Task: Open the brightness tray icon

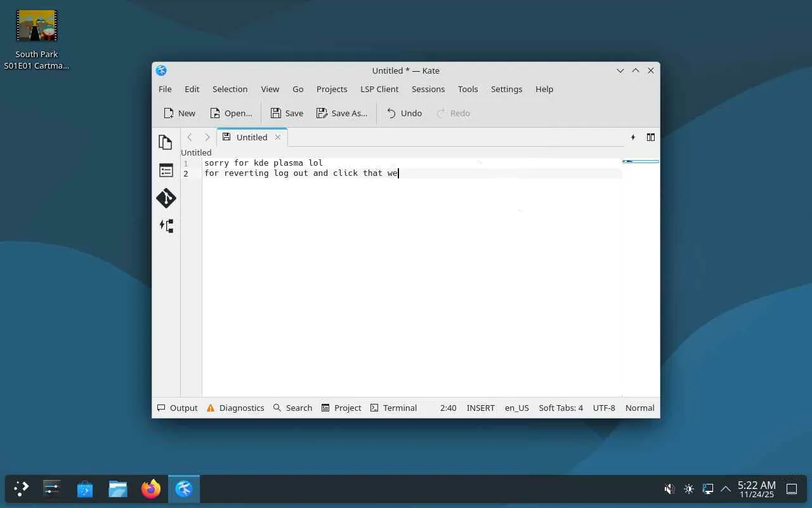Action: 689,489
